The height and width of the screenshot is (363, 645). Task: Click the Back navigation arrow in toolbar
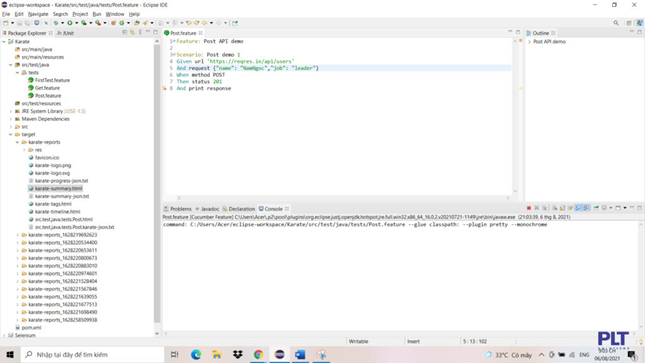pos(204,23)
